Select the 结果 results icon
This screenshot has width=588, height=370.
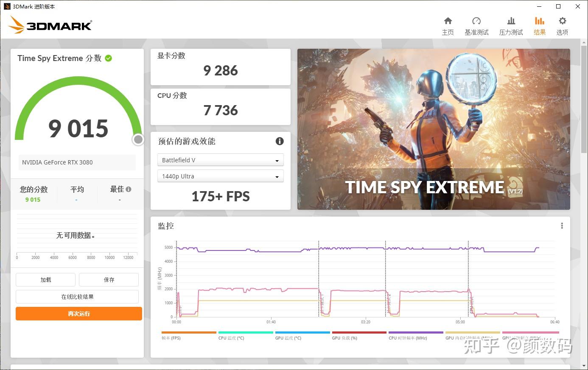539,21
